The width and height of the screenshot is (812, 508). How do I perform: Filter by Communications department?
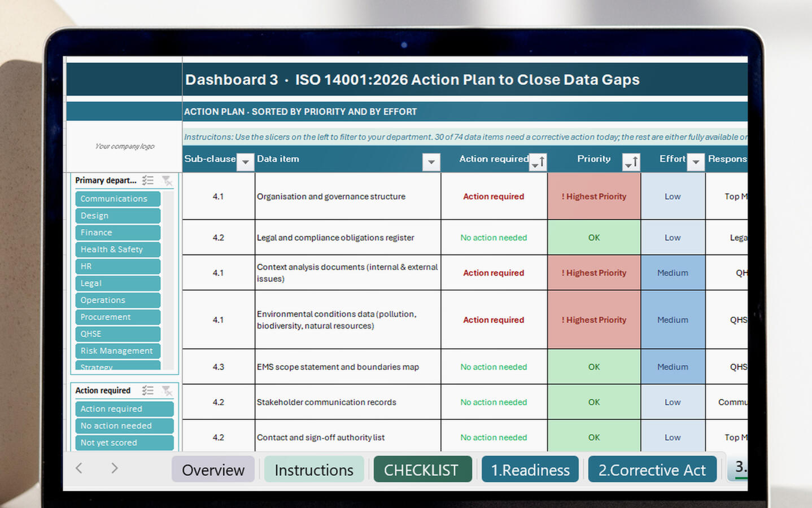click(x=118, y=199)
